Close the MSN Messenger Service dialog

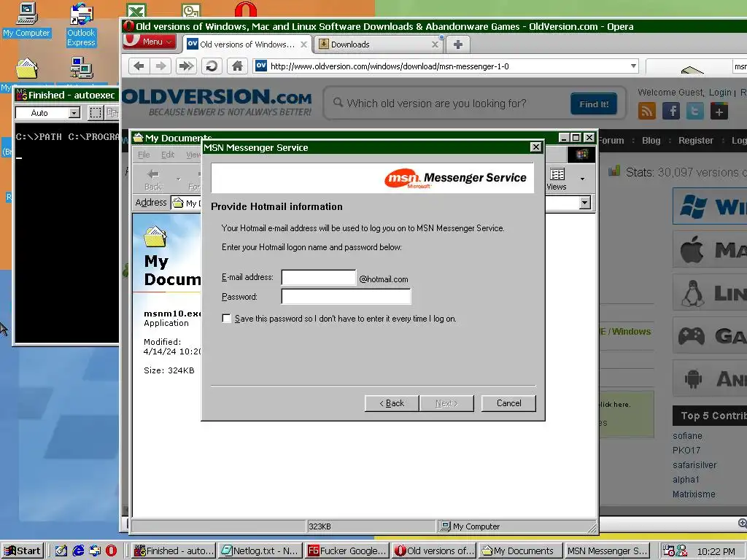(x=535, y=147)
